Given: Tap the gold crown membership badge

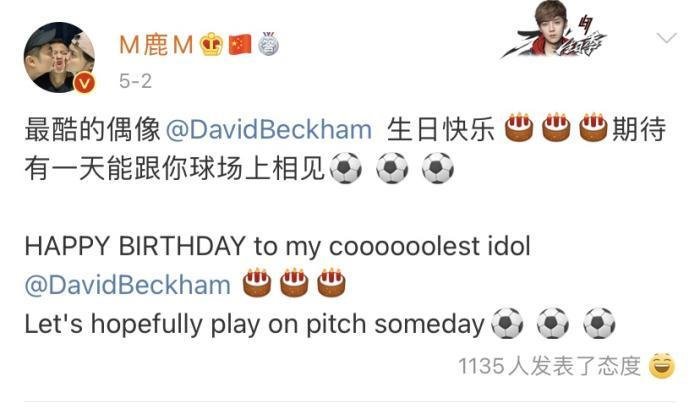Looking at the screenshot, I should pyautogui.click(x=212, y=45).
